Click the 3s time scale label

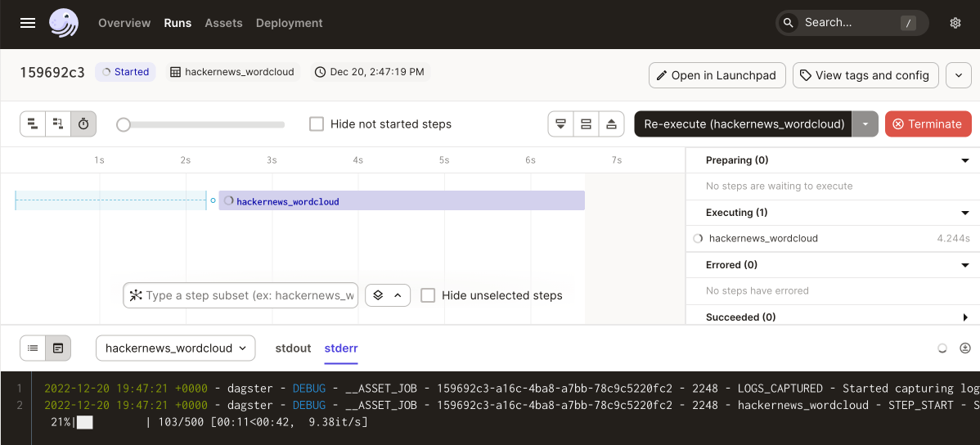pos(272,160)
